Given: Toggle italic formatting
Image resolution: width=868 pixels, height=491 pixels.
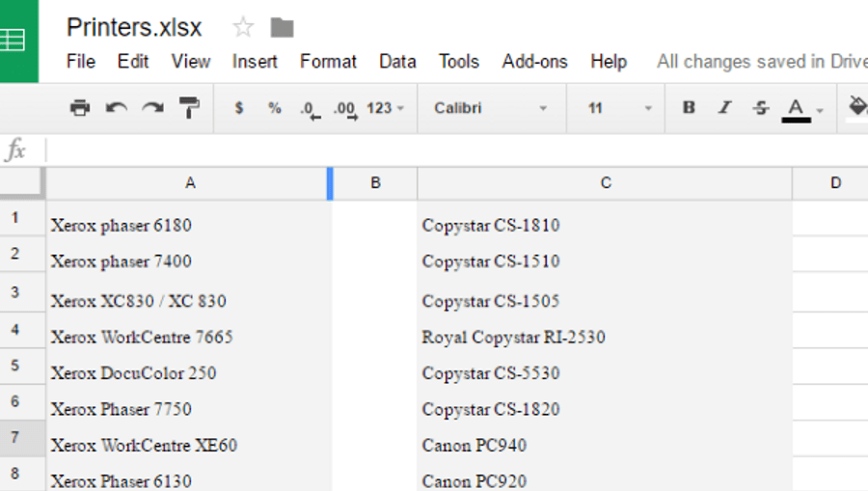Looking at the screenshot, I should pos(724,107).
